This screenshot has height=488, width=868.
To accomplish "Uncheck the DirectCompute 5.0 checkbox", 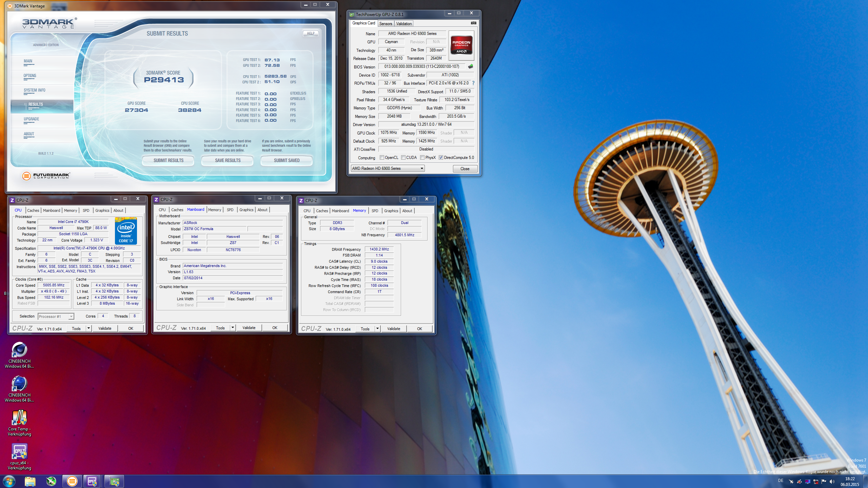I will tap(441, 158).
